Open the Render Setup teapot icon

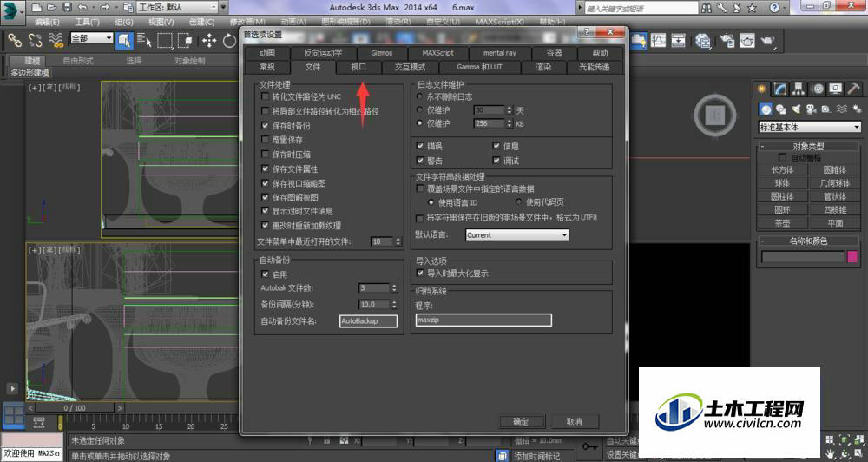click(x=727, y=41)
